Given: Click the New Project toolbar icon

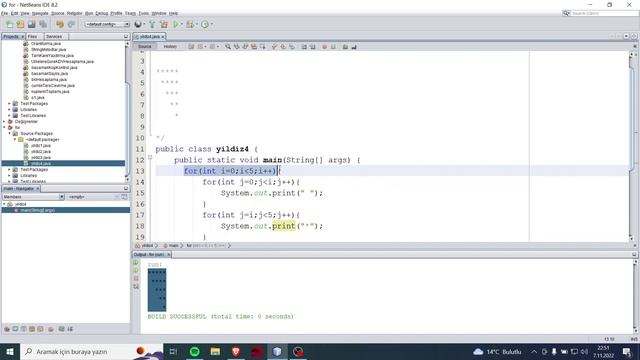Looking at the screenshot, I should pos(20,24).
